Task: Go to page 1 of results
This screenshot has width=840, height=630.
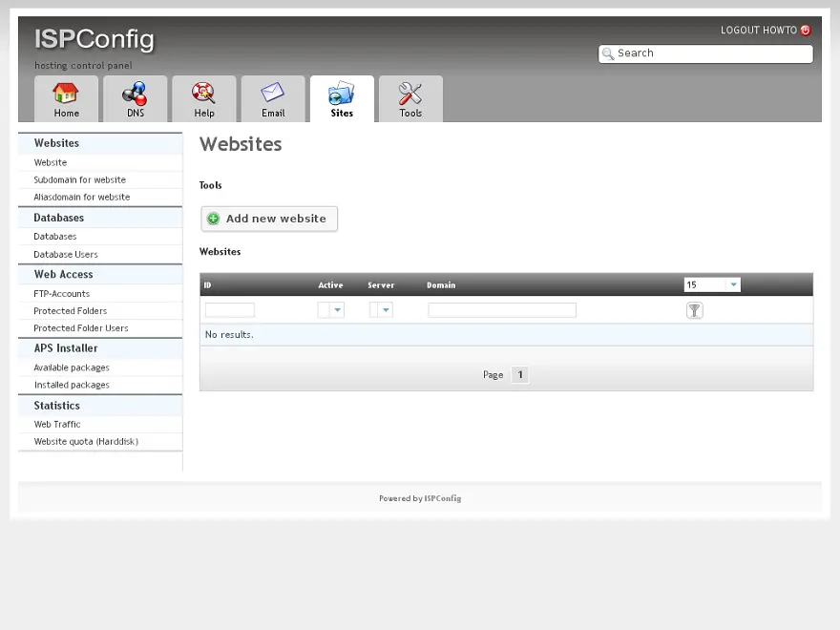Action: [x=519, y=374]
